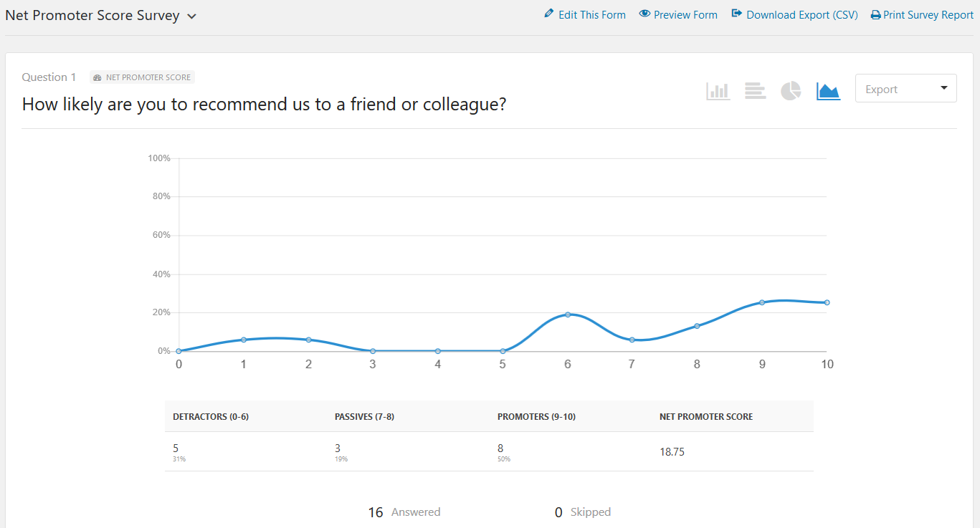This screenshot has height=528, width=980.
Task: Click the 50% promoters percentage
Action: point(504,459)
